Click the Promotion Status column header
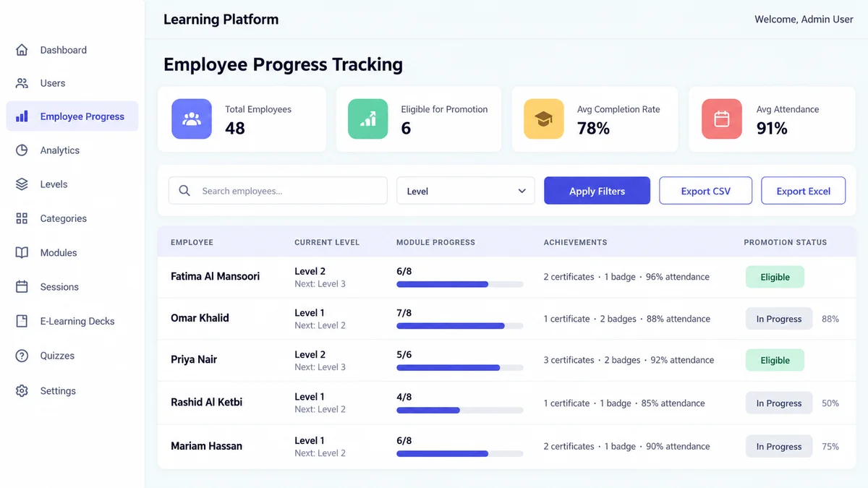Image resolution: width=868 pixels, height=488 pixels. [785, 242]
